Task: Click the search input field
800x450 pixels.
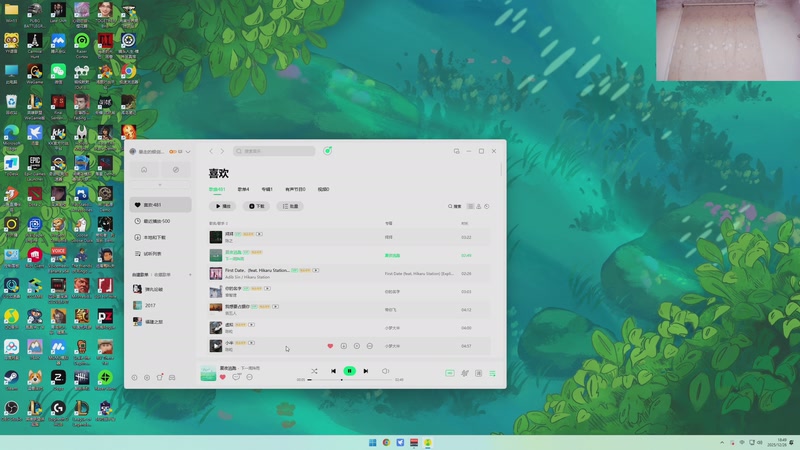Action: coord(274,151)
